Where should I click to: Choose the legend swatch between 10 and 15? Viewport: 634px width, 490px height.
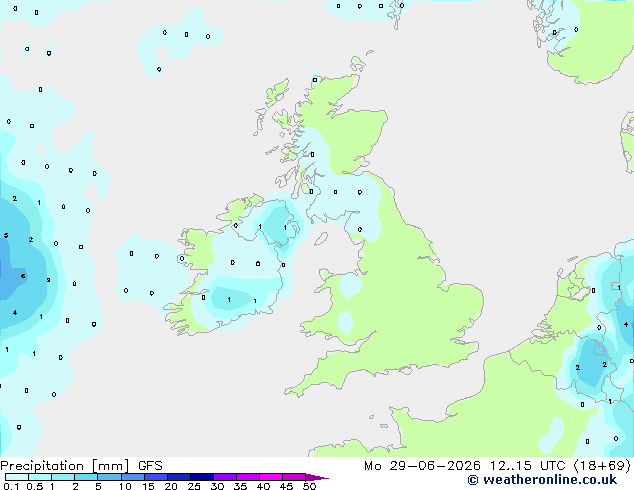pos(132,477)
